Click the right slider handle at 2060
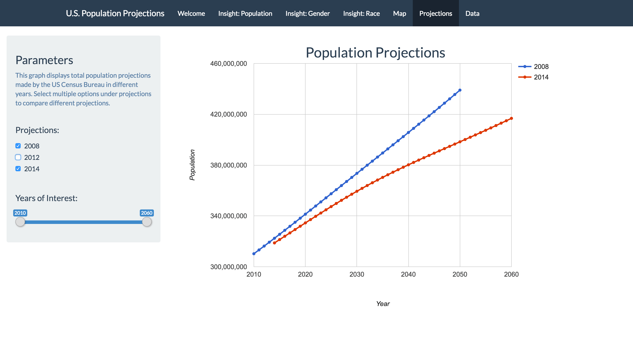This screenshot has width=633, height=364. pos(147,222)
